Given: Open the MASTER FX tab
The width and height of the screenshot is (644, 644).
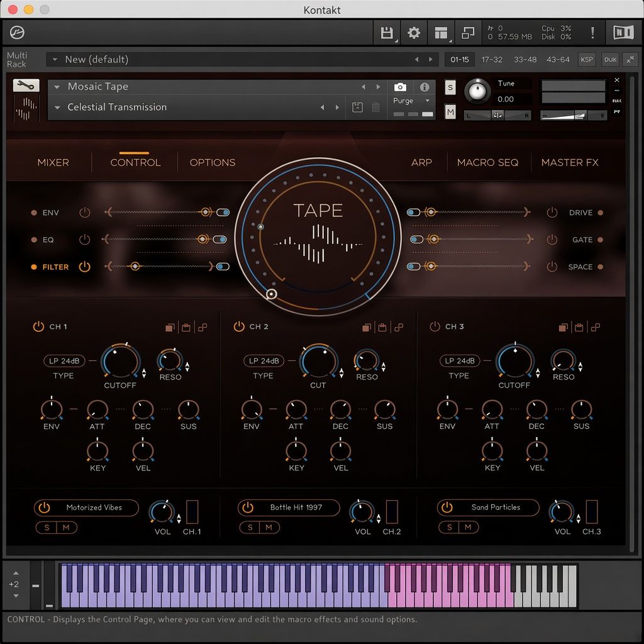Looking at the screenshot, I should coord(570,163).
